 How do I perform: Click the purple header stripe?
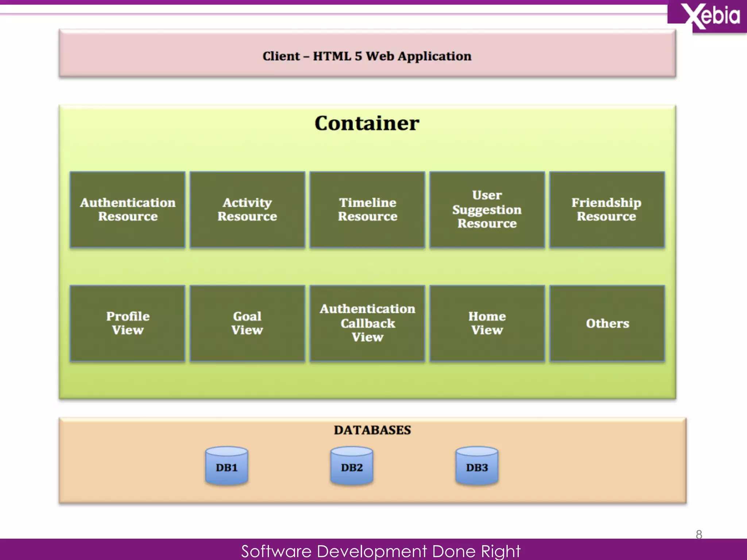(328, 2)
